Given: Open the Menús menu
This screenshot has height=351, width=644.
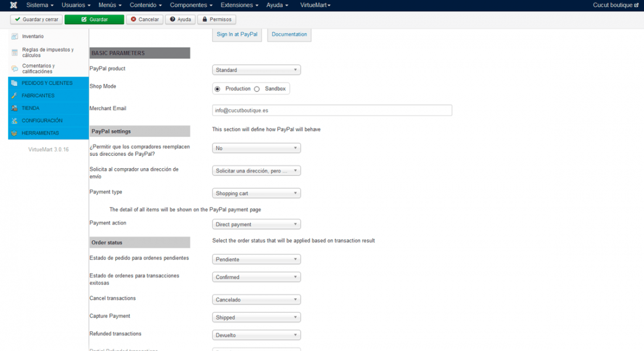Looking at the screenshot, I should tap(109, 5).
